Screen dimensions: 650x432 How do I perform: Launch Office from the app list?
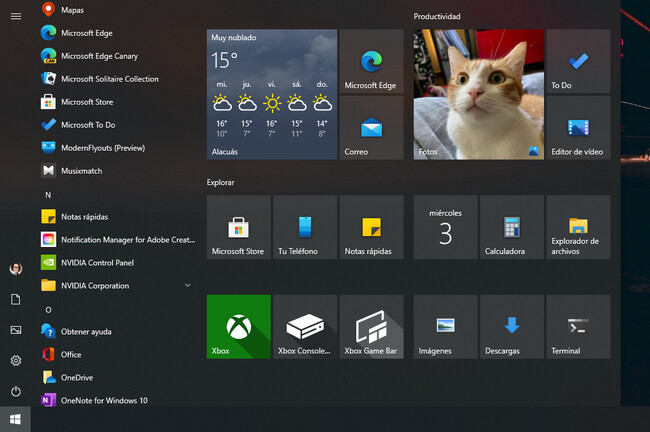pos(116,354)
